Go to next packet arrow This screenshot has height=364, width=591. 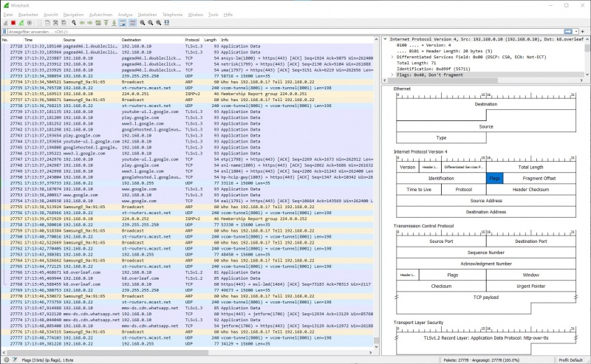point(89,23)
